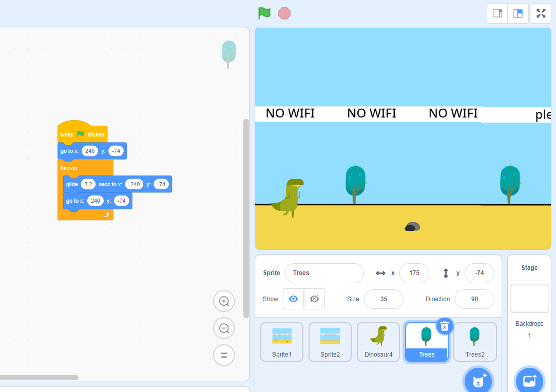Screen dimensions: 556x392
Task: Reset workspace zoom to default
Action: point(224,355)
